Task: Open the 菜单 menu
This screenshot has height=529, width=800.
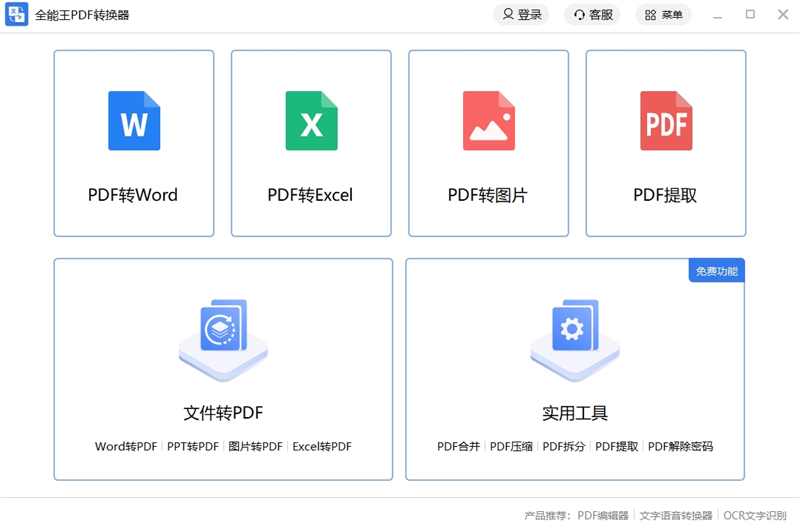Action: (x=663, y=14)
